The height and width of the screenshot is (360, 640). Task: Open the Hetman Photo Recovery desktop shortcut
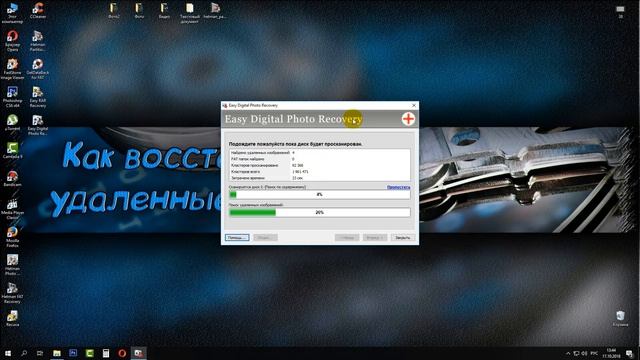(x=12, y=265)
